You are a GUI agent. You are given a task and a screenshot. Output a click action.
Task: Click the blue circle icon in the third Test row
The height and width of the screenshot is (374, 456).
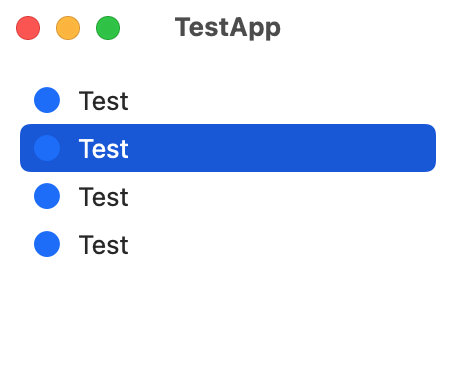point(47,196)
